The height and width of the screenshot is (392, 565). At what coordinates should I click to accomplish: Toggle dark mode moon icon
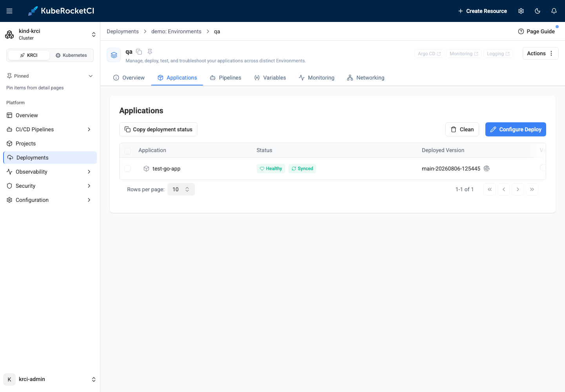coord(538,11)
